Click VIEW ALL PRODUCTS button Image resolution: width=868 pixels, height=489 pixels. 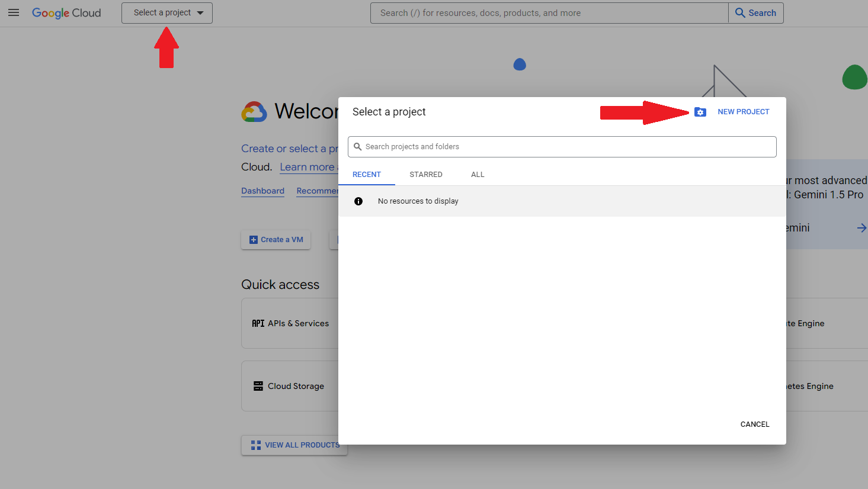pyautogui.click(x=294, y=445)
